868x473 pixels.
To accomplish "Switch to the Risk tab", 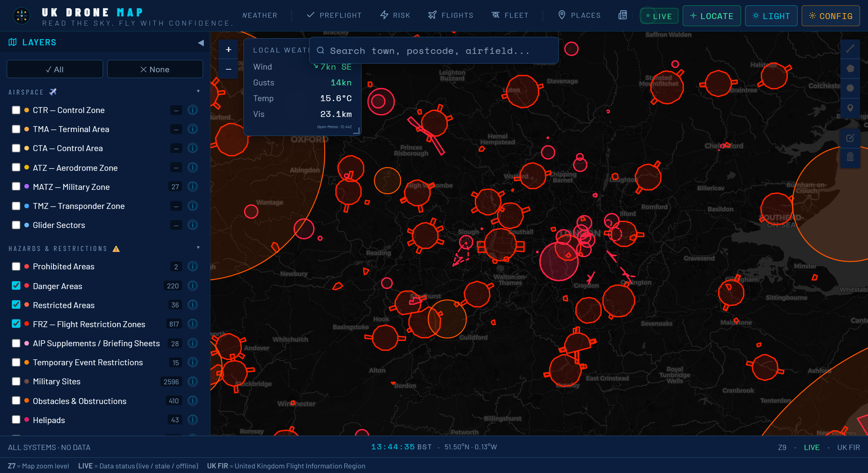I will click(x=395, y=15).
